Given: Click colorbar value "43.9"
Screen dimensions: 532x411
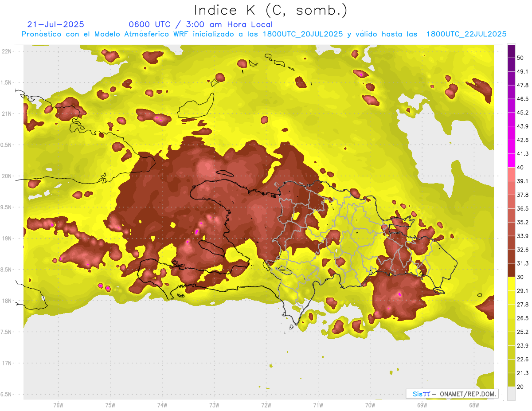Looking at the screenshot, I should (x=523, y=126).
